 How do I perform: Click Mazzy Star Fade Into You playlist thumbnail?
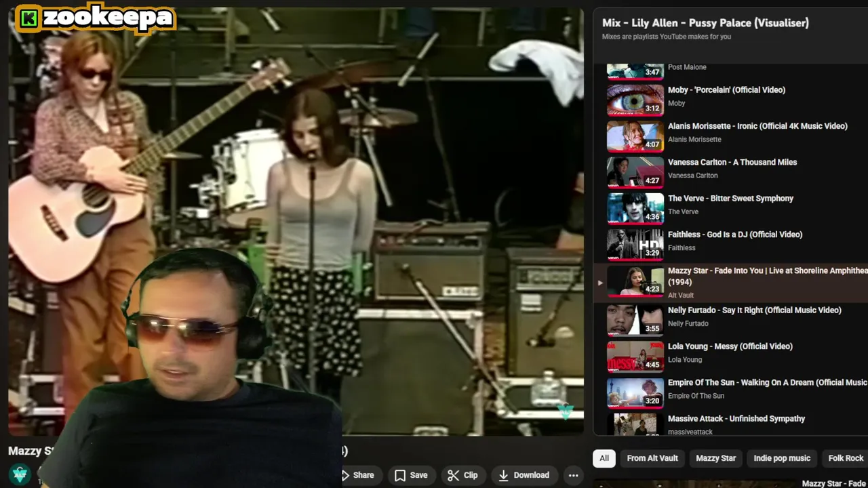point(635,281)
